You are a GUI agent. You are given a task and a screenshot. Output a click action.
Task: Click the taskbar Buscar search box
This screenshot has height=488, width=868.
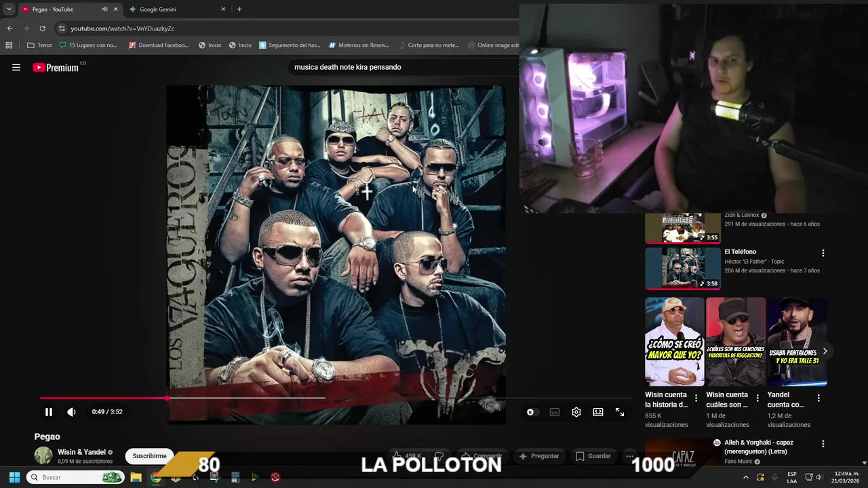[x=75, y=477]
